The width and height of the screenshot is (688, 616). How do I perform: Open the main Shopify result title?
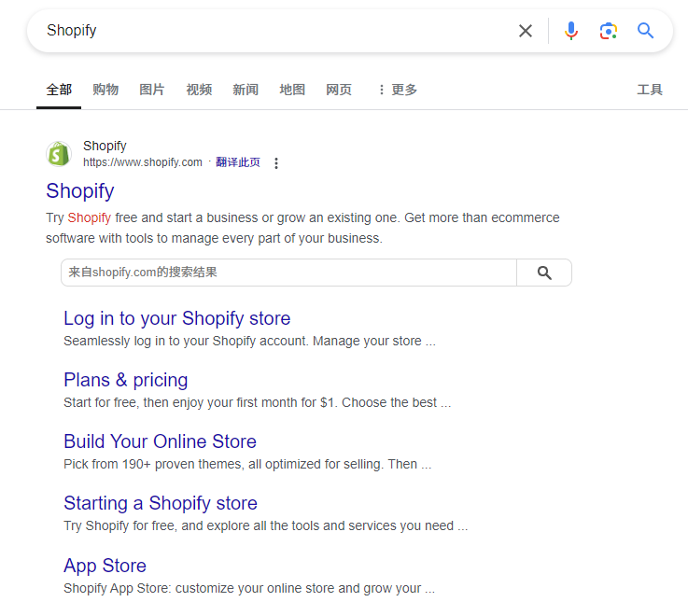click(80, 191)
